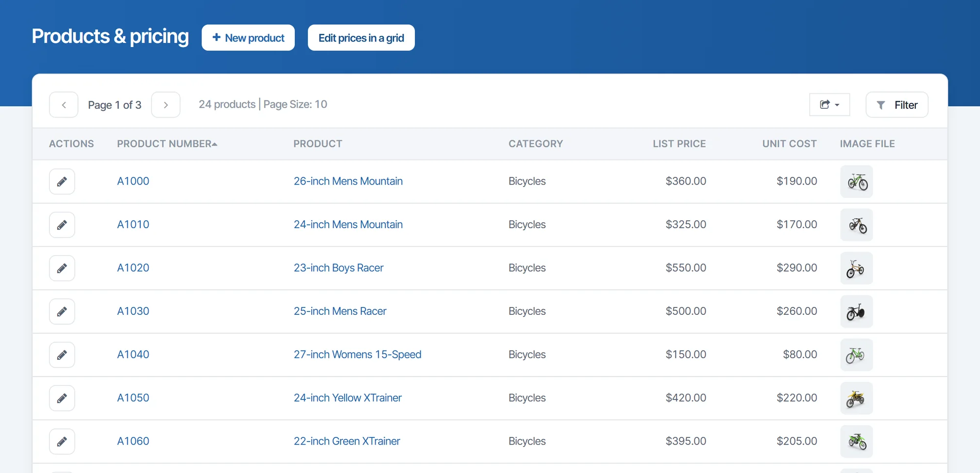980x473 pixels.
Task: Open the 27-inch Womens 15-Speed product
Action: pos(358,355)
